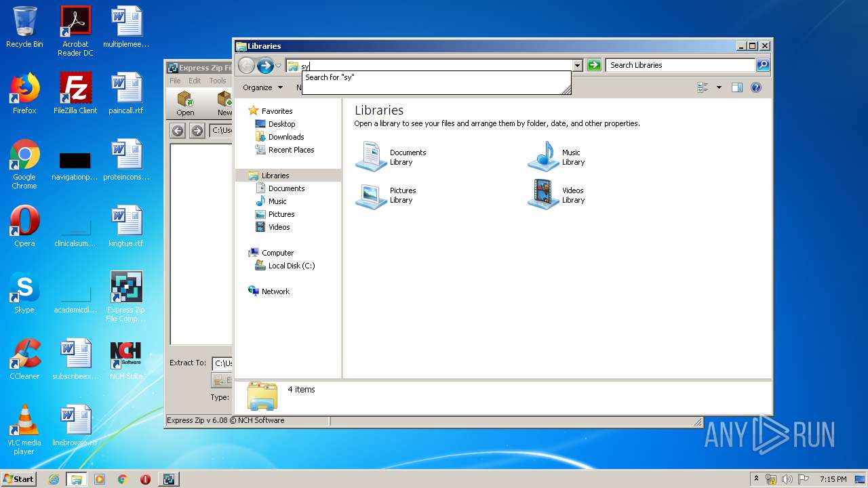Screen dimensions: 868x488
Task: Launch Skype from the desktop
Action: (24, 293)
